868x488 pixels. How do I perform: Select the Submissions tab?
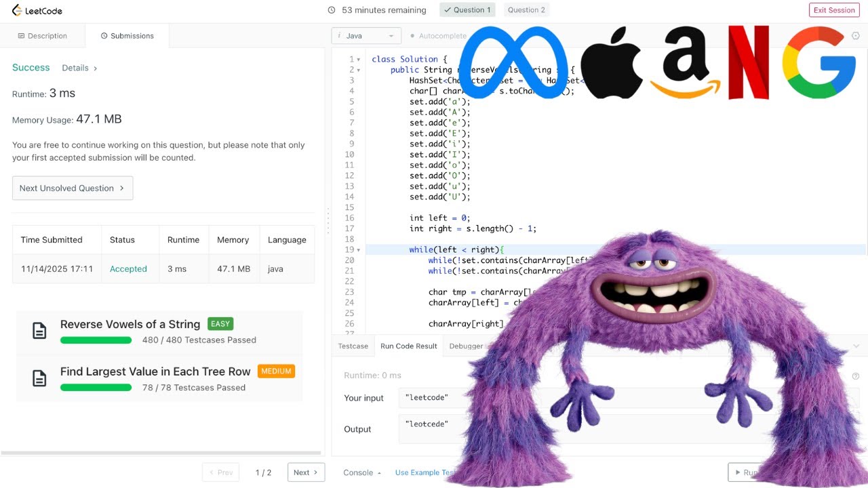127,36
